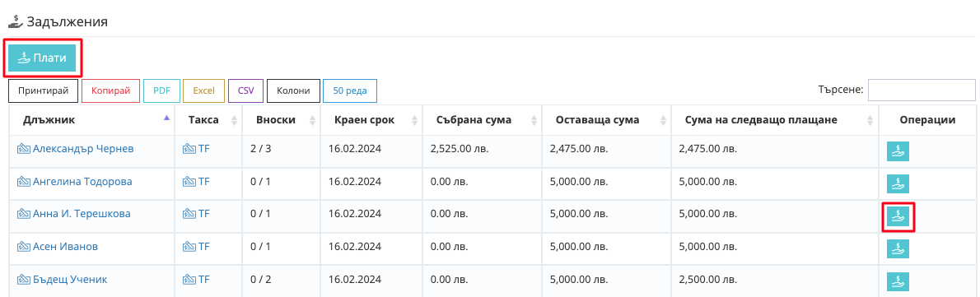Viewport: 980px width, 297px height.
Task: Click the highlighted pay icon for Анна И. Терешкова
Action: (898, 216)
